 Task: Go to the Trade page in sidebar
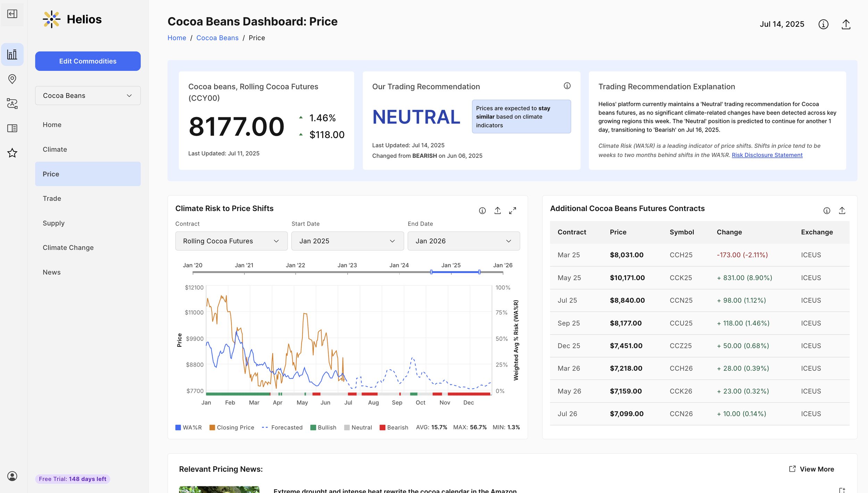click(x=51, y=198)
